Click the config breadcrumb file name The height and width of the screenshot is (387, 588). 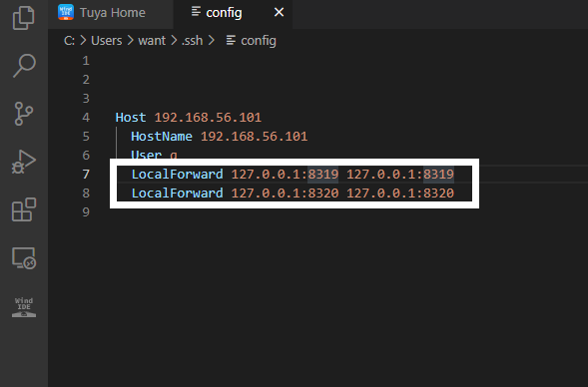pyautogui.click(x=259, y=41)
